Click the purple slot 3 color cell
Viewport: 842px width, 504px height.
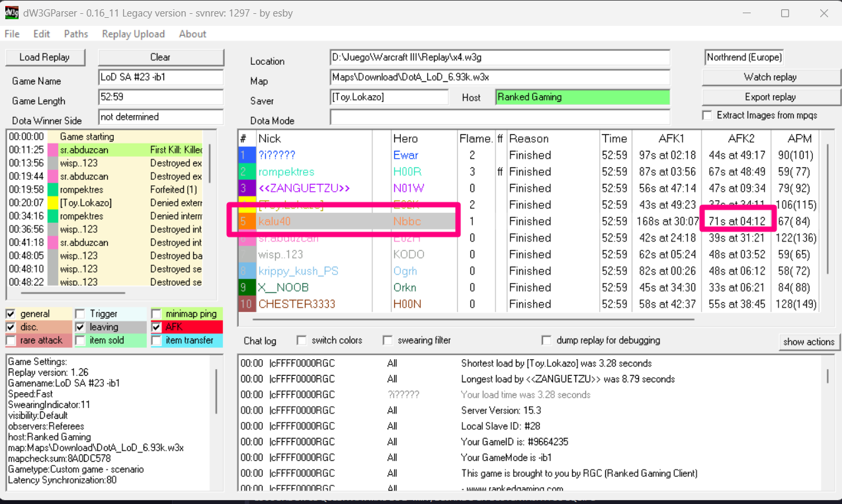(247, 188)
